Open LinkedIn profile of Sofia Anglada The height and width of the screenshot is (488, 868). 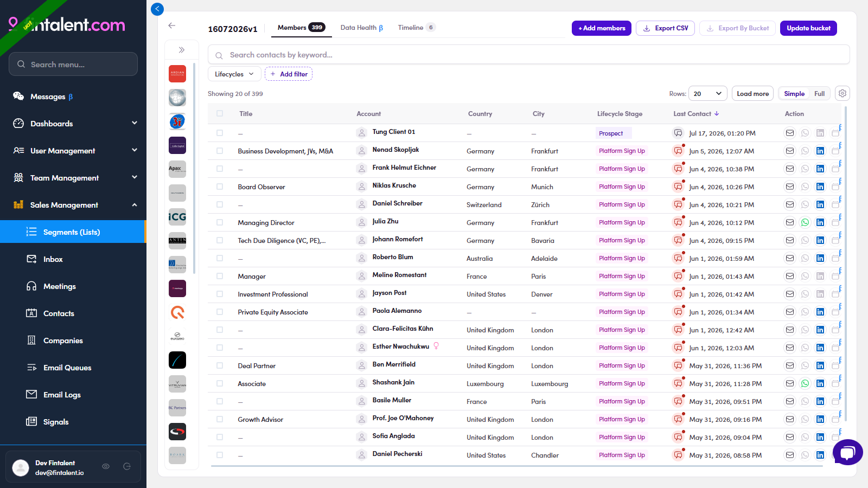coord(820,437)
